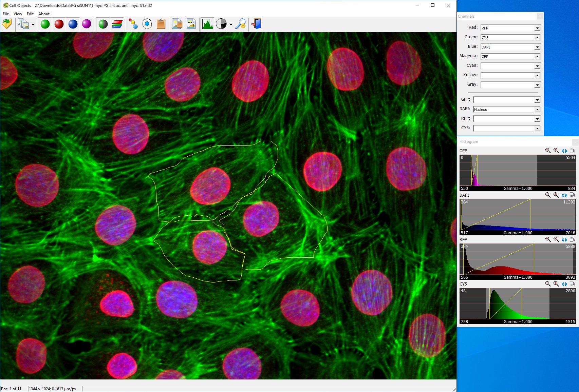Zoom in the GFP histogram
The image size is (579, 392).
[x=556, y=151]
